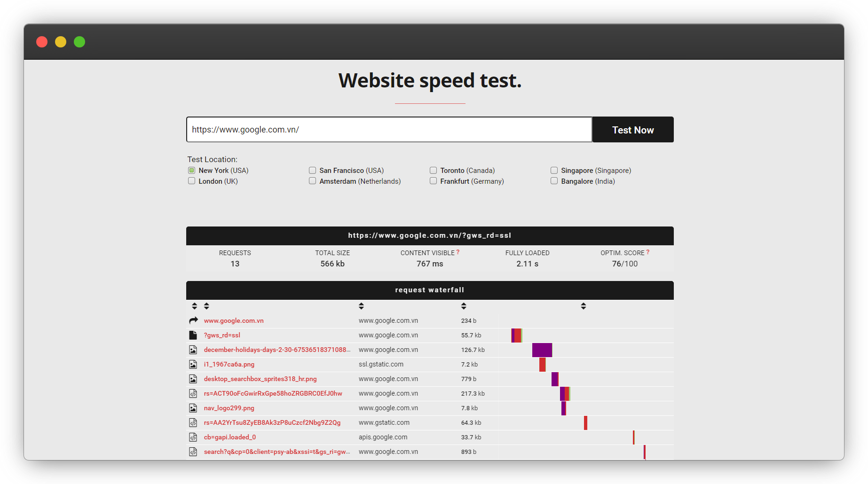Click the script icon beside rs=AA2YrTsu8ZyEB8Ak3z row

coord(193,422)
